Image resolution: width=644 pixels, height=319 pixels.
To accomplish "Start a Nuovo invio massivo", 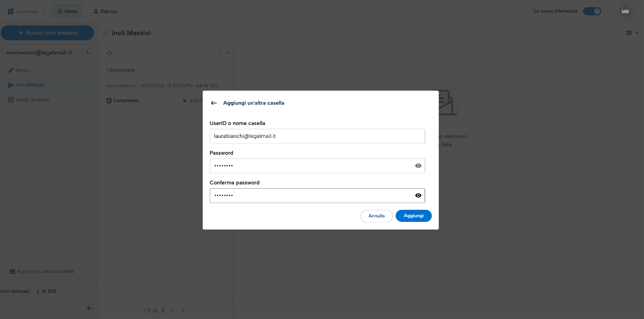I will click(x=47, y=33).
